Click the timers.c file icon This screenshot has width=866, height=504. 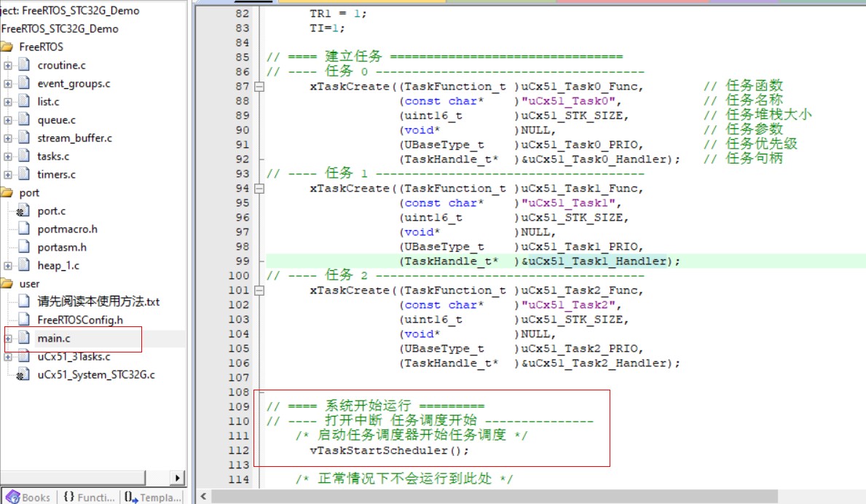point(24,175)
